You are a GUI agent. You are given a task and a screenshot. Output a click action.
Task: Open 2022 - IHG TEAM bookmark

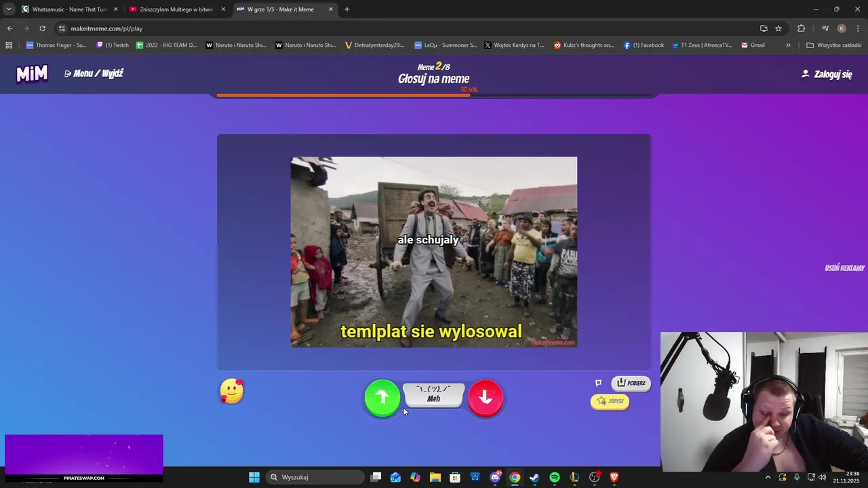click(167, 45)
